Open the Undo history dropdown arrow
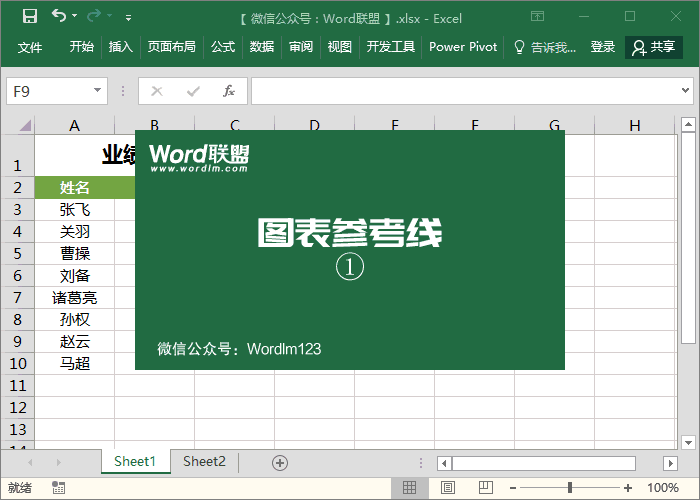Image resolution: width=700 pixels, height=500 pixels. click(x=75, y=16)
